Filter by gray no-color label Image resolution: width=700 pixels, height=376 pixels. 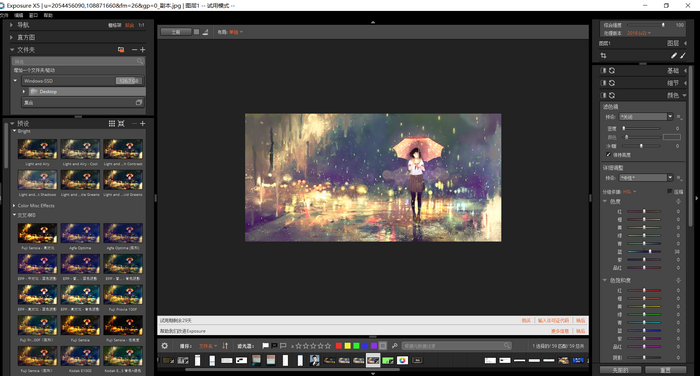383,346
